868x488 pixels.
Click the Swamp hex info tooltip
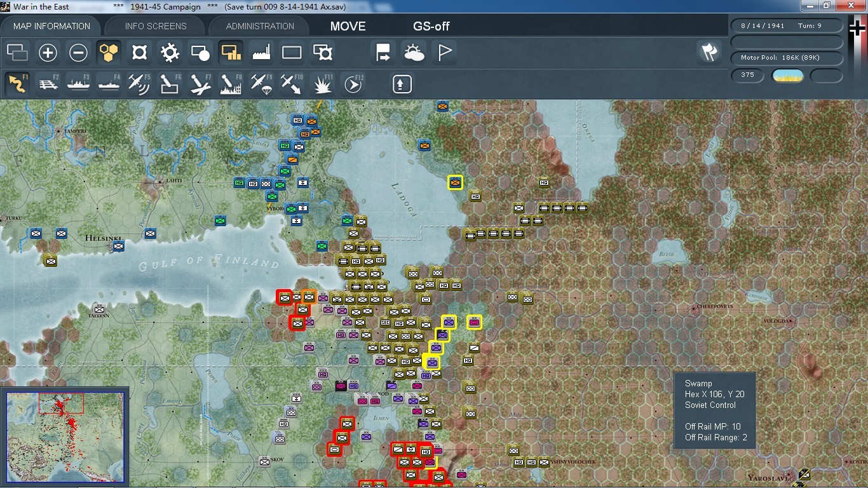(x=715, y=410)
